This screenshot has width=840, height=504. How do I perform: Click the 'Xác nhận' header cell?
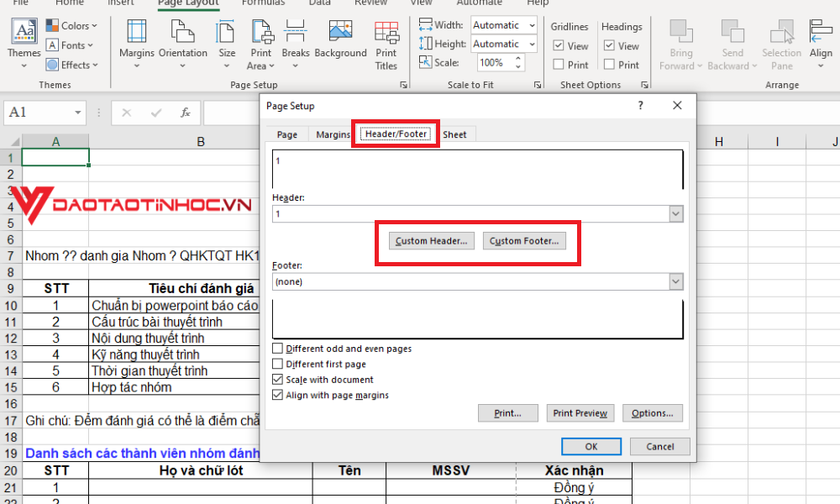point(574,470)
